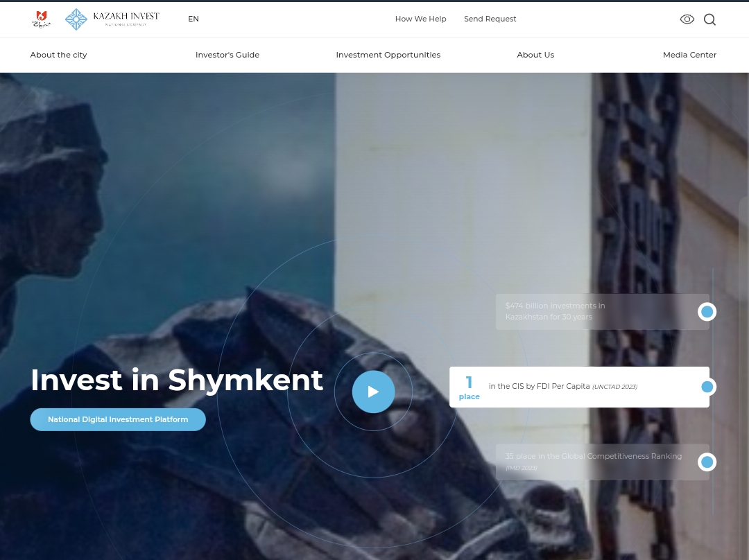The image size is (749, 560).
Task: Click the Invest in Shymkent heading
Action: pos(177,380)
